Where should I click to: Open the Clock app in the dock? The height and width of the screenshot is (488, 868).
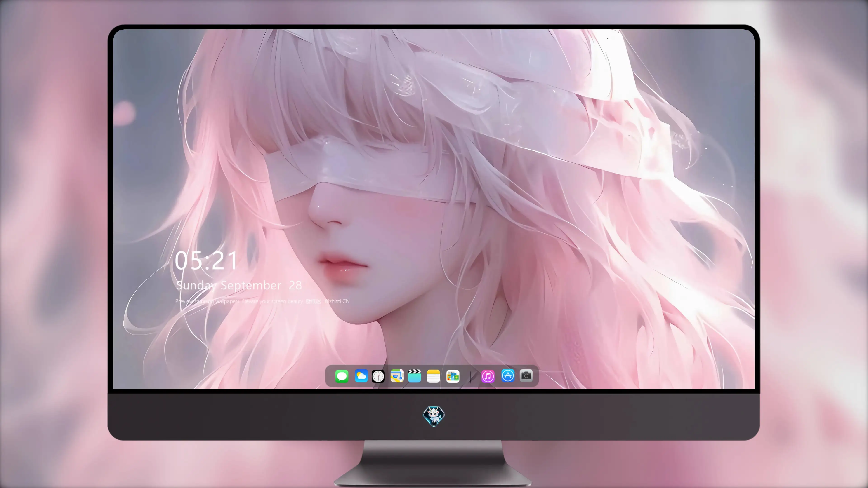[x=378, y=376]
